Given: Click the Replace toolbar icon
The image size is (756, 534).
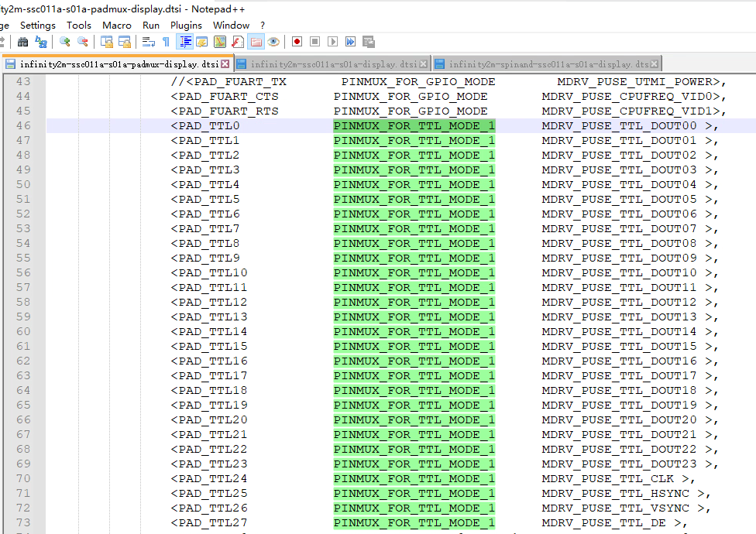Looking at the screenshot, I should coord(41,42).
